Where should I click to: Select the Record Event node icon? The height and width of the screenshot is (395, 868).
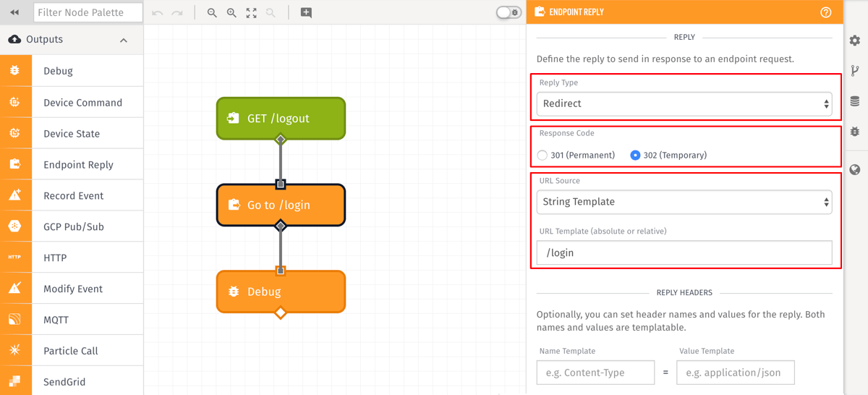(15, 195)
